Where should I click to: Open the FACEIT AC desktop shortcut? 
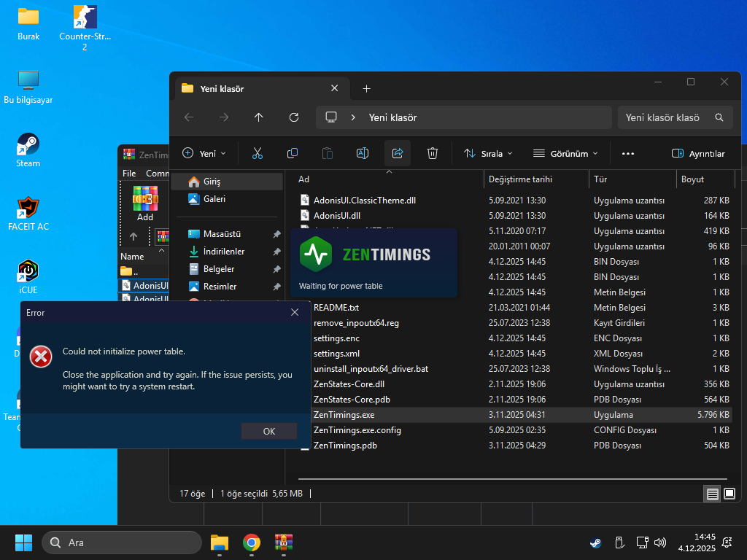pos(28,214)
